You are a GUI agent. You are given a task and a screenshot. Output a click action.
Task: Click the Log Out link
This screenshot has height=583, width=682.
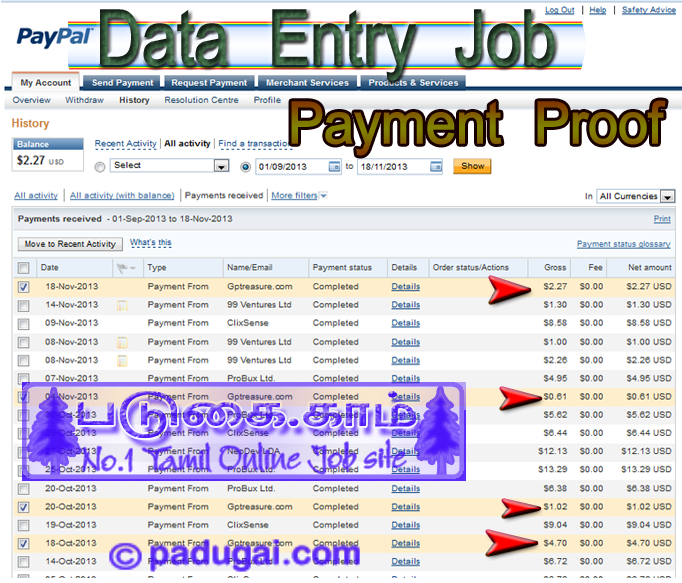click(560, 10)
